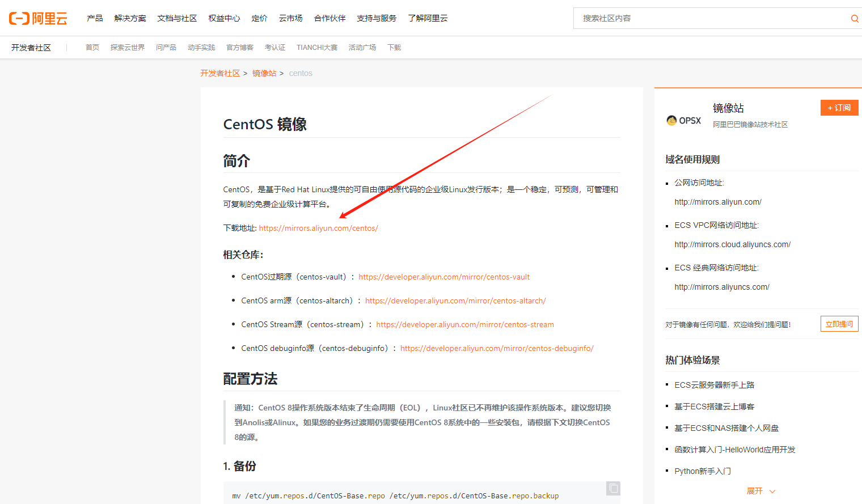Open the mirrors.aliyun.com/centos download link
This screenshot has height=504, width=862.
[x=319, y=228]
